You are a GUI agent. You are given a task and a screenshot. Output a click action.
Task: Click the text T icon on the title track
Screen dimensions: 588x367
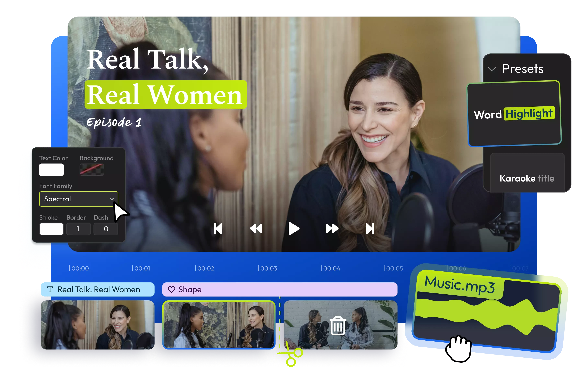50,289
